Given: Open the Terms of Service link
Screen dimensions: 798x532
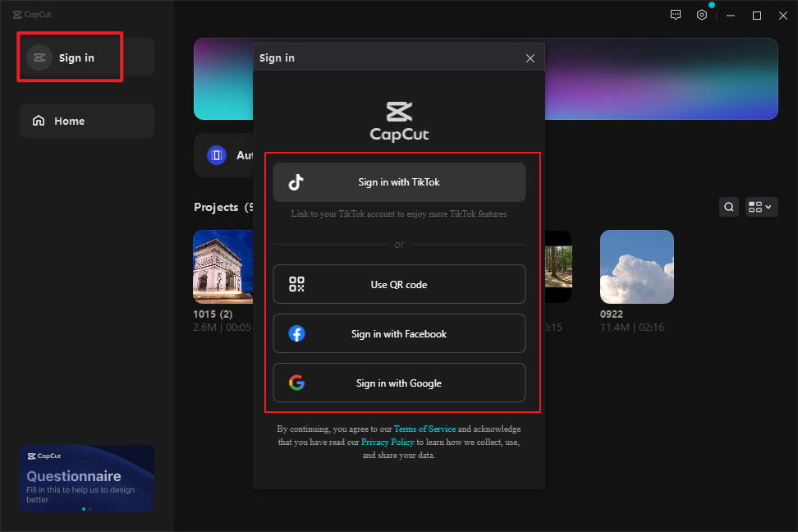Looking at the screenshot, I should [425, 429].
